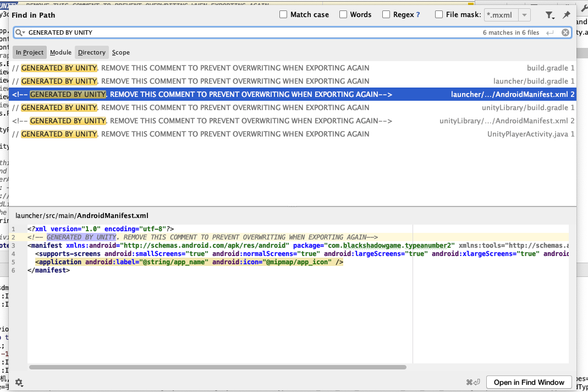Open the filter options funnel icon
This screenshot has width=588, height=392.
click(548, 15)
